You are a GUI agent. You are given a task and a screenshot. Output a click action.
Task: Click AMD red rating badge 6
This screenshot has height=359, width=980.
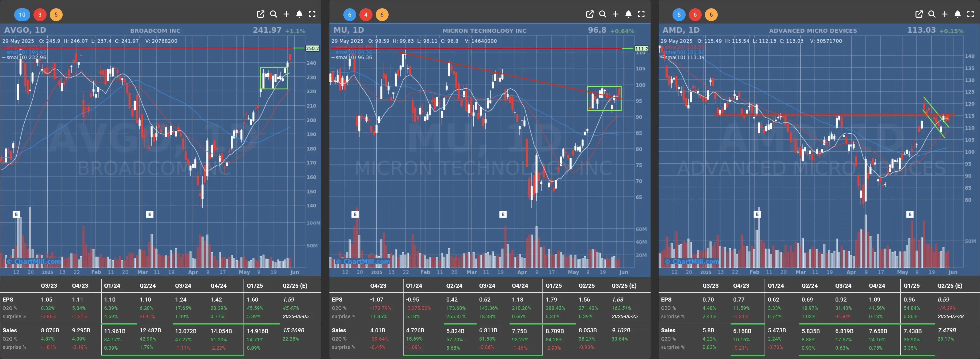coord(695,14)
